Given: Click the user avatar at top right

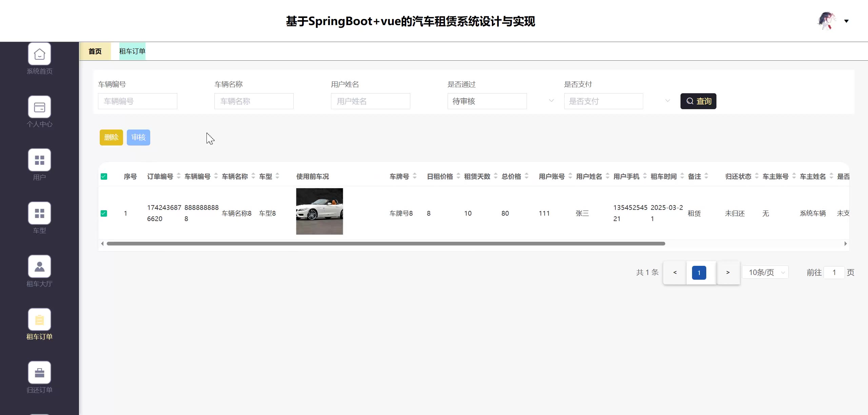Looking at the screenshot, I should (x=827, y=21).
